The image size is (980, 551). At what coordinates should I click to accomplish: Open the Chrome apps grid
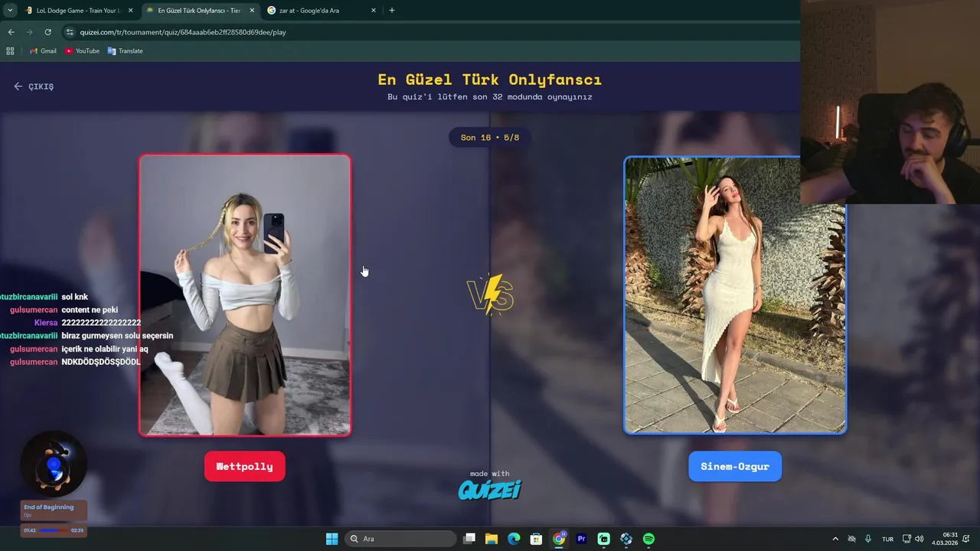coord(10,51)
